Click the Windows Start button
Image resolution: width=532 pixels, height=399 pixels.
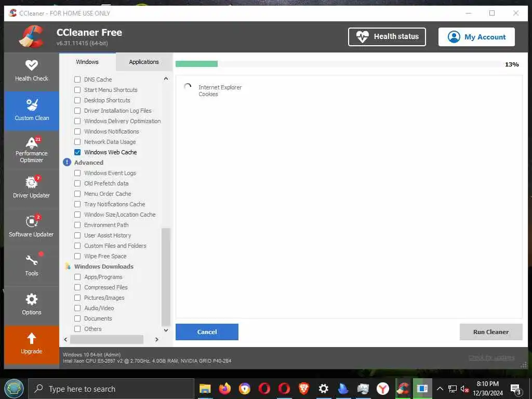click(x=14, y=389)
